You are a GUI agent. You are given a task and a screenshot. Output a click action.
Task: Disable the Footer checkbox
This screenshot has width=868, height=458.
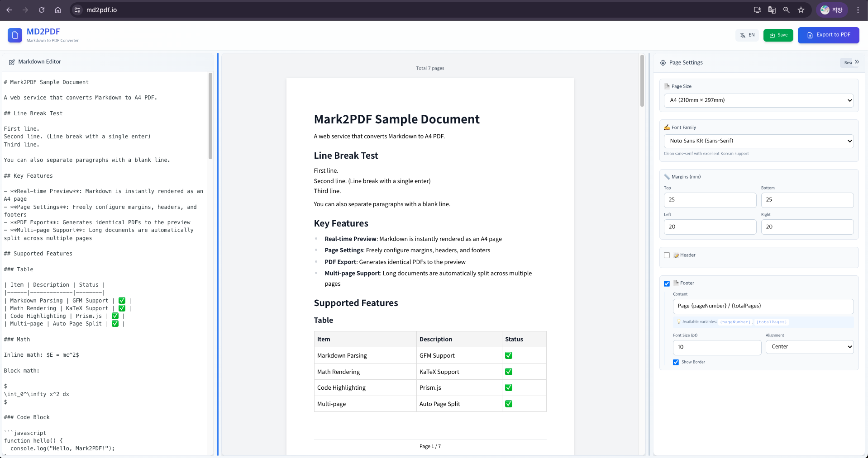pos(667,283)
